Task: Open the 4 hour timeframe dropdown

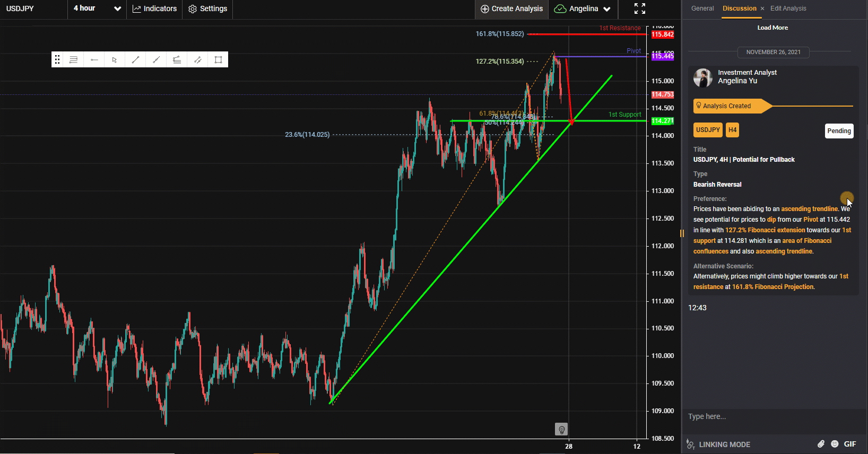Action: pos(97,8)
